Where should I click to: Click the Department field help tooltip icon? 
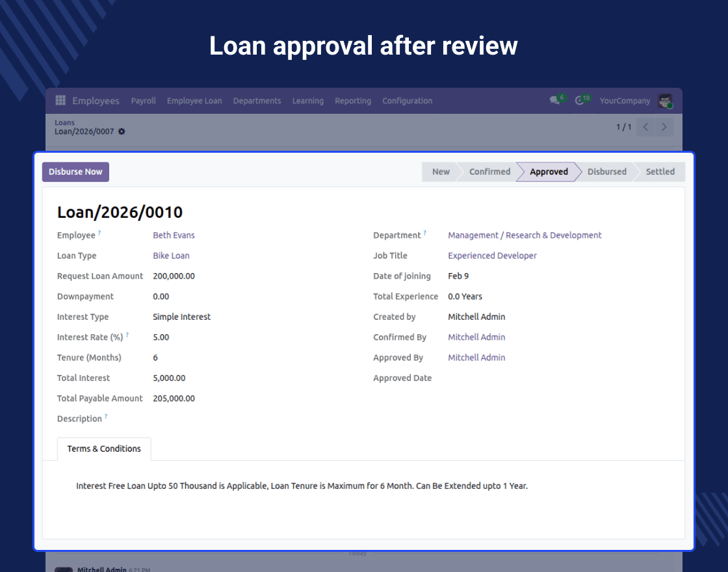[425, 233]
